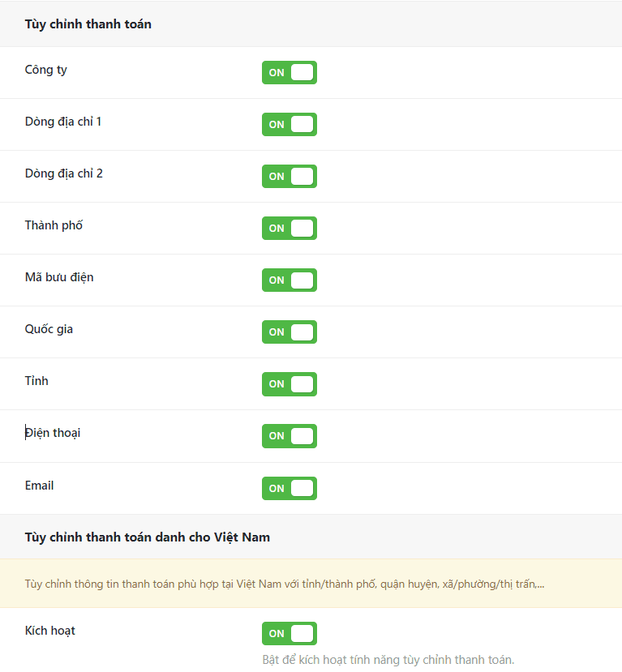Viewport: 622px width, 672px height.
Task: Disable the Điện thoại toggle
Action: pyautogui.click(x=289, y=436)
